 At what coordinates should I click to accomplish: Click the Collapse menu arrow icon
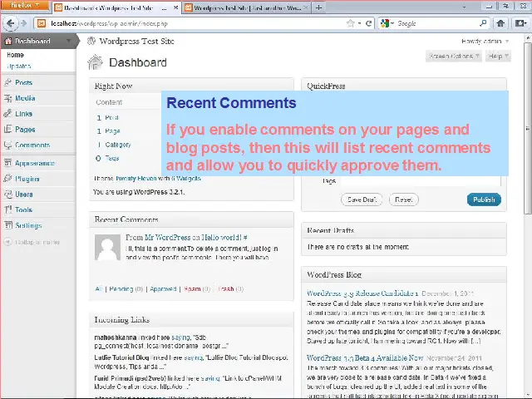click(x=7, y=242)
